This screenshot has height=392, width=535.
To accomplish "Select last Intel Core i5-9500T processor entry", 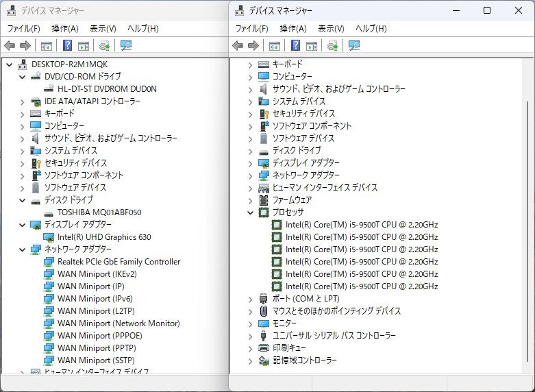I will [362, 286].
